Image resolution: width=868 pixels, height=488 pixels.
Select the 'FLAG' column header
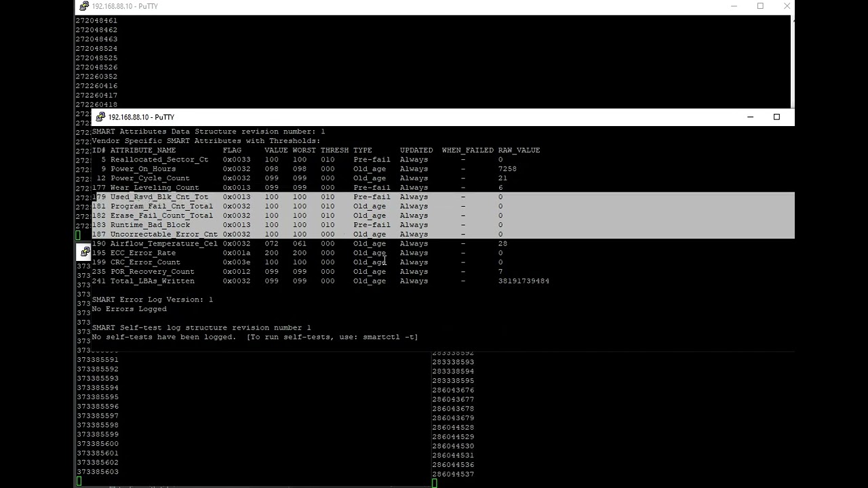coord(232,150)
